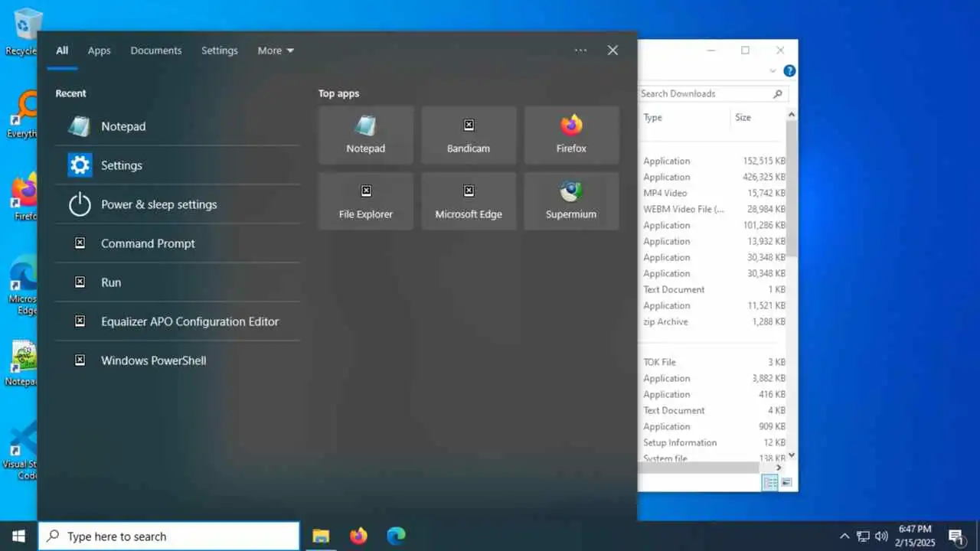Switch Explorer to details view icon

click(x=770, y=482)
